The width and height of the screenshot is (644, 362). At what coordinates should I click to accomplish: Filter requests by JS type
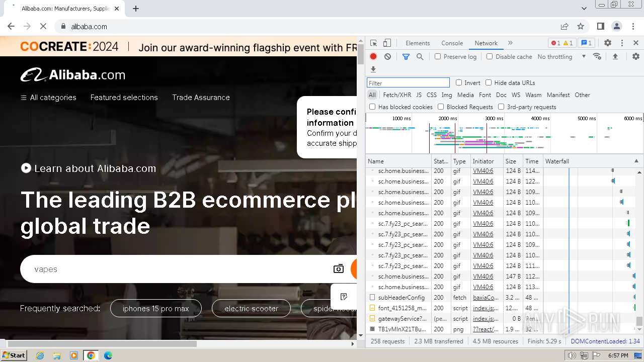click(x=419, y=95)
